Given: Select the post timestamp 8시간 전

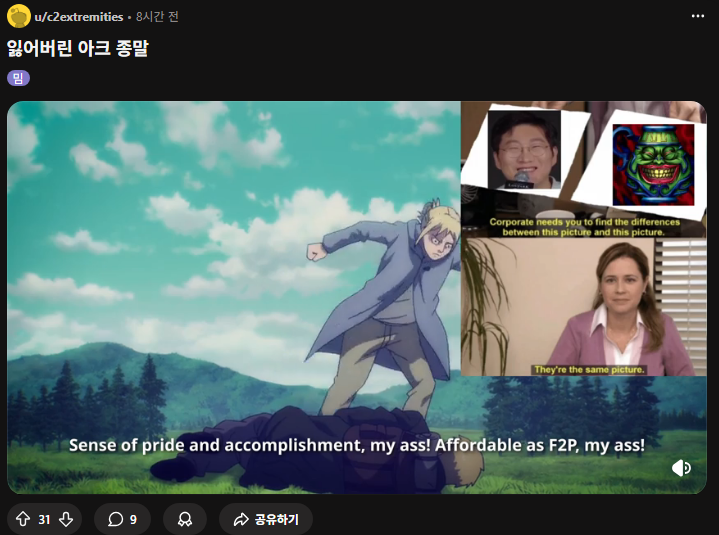Looking at the screenshot, I should tap(157, 17).
